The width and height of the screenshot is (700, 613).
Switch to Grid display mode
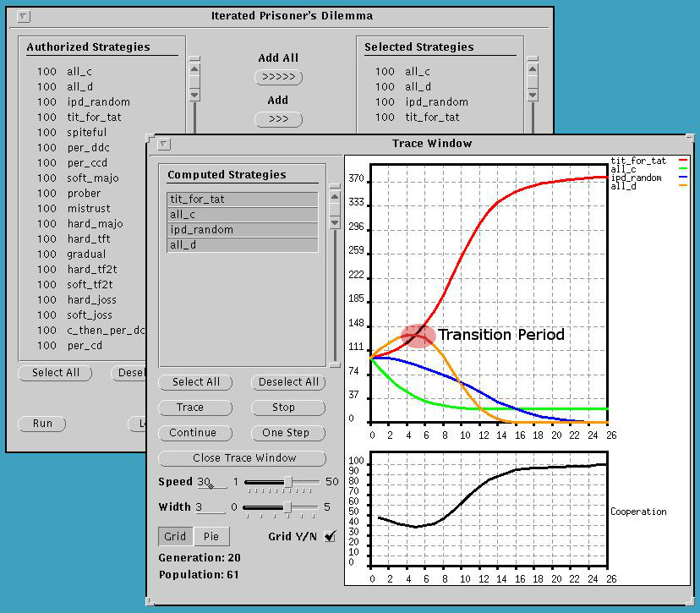click(175, 536)
